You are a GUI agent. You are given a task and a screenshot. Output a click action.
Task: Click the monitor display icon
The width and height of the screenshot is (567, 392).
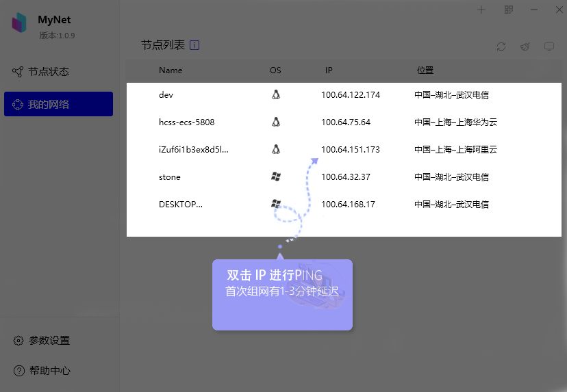pyautogui.click(x=549, y=47)
